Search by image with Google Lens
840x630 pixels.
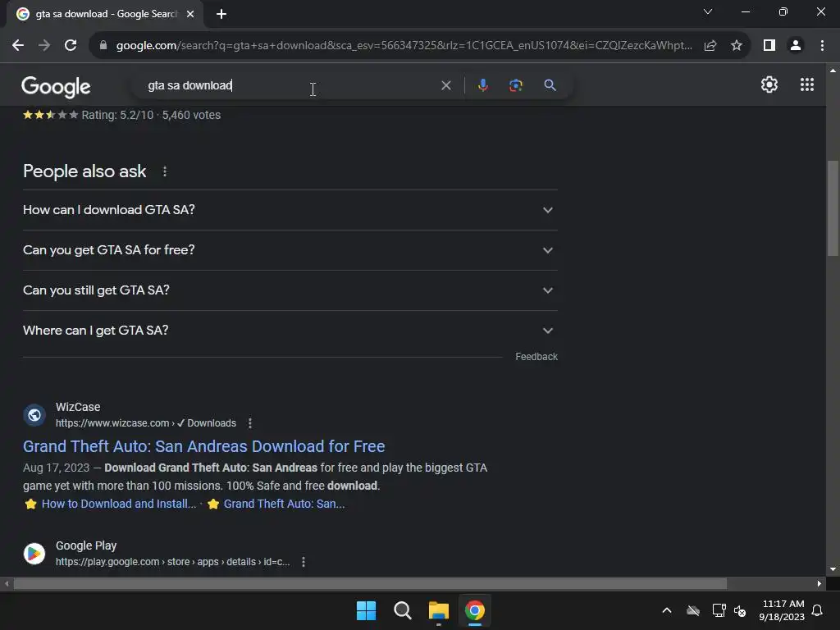point(516,85)
